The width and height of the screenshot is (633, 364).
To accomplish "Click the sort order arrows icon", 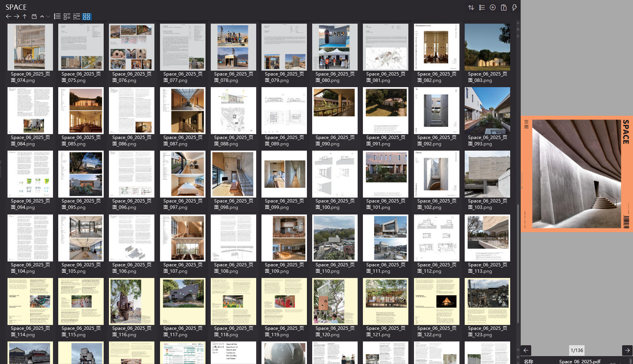I will click(471, 8).
